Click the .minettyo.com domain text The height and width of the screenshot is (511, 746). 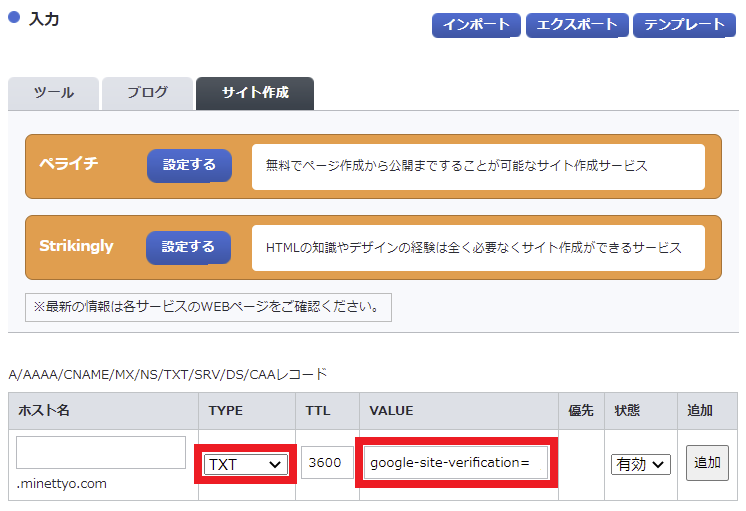pos(62,484)
